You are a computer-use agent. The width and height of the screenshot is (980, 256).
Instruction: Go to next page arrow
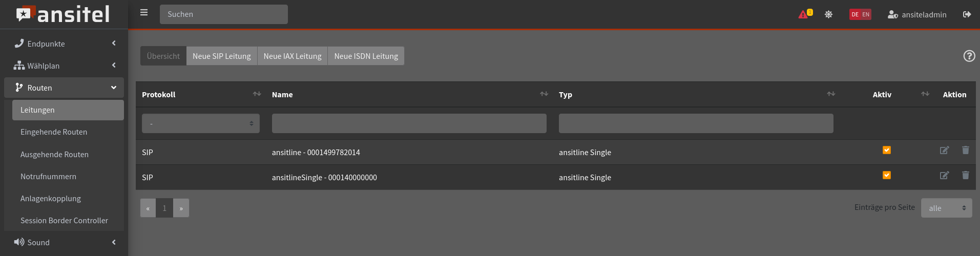tap(181, 208)
